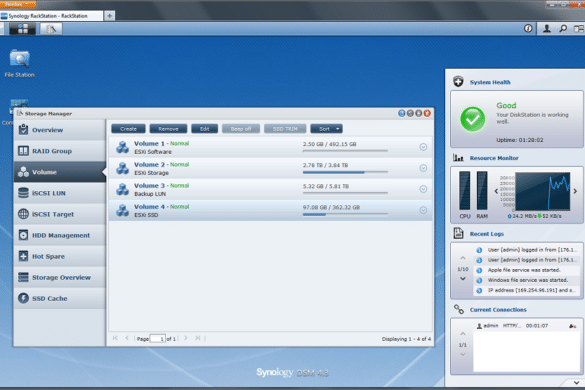
Task: Click the Remove button
Action: [x=168, y=129]
